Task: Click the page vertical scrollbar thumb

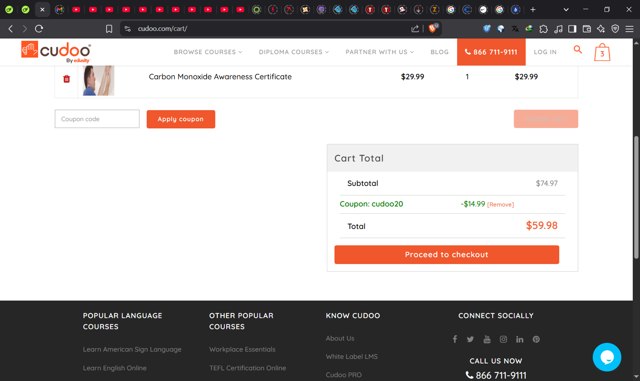Action: pyautogui.click(x=636, y=197)
